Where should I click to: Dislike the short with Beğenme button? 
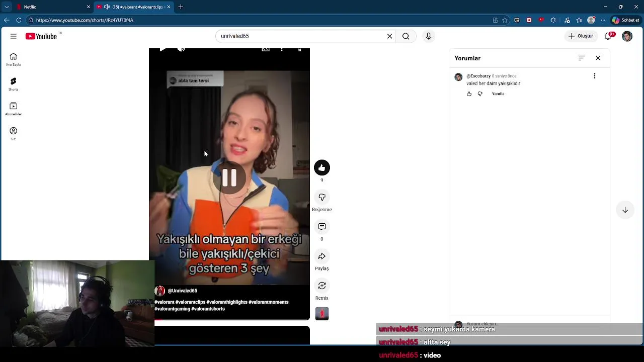click(322, 197)
